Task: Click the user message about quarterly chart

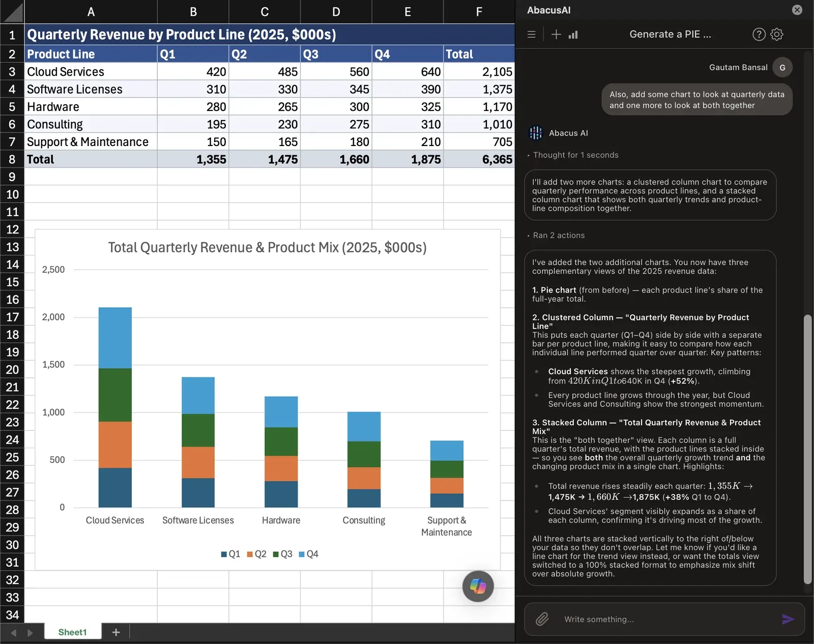Action: coord(697,100)
